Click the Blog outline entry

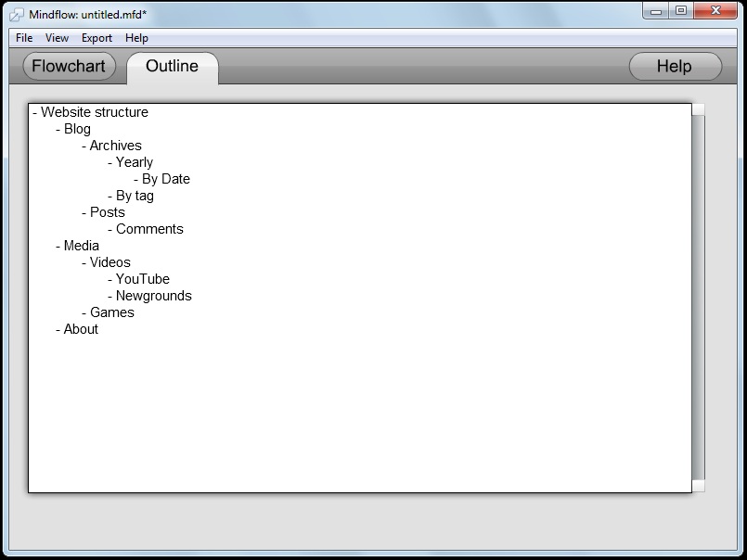coord(77,129)
